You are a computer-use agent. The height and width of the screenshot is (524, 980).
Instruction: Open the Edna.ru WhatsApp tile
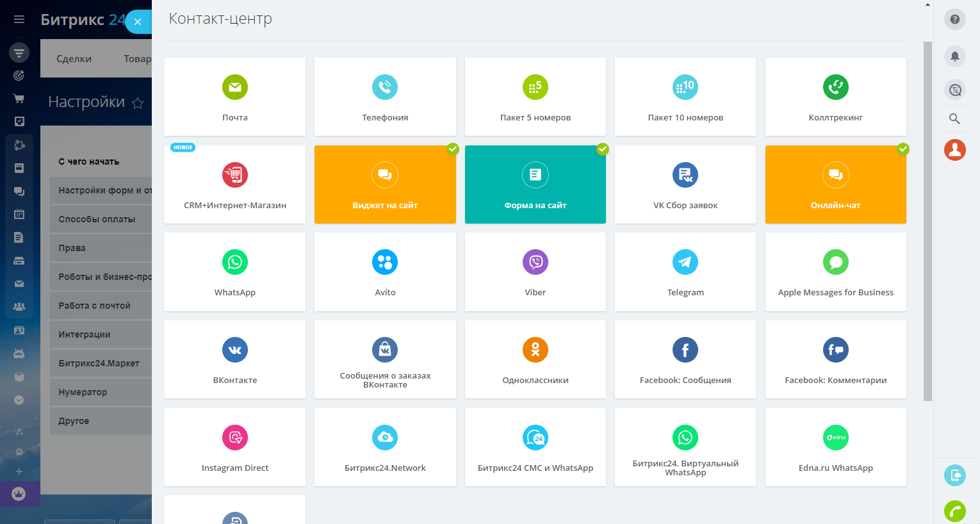[836, 447]
